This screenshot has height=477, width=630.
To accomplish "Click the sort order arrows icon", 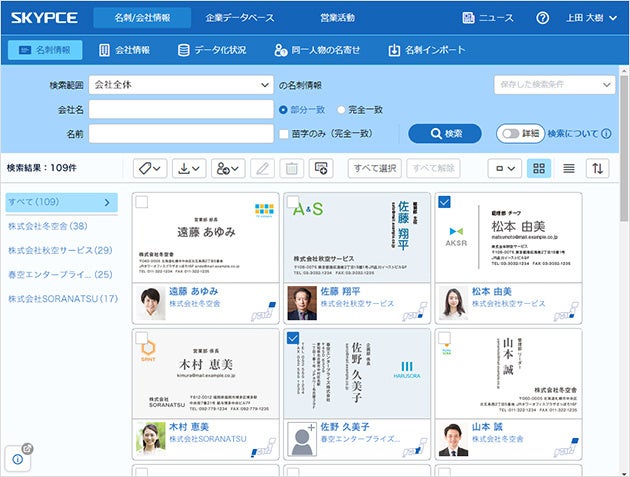I will [597, 168].
